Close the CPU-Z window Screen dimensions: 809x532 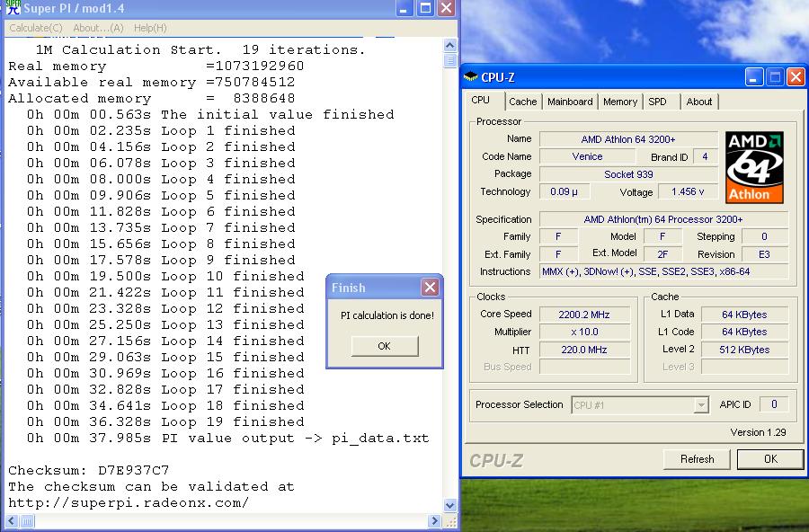tap(796, 77)
